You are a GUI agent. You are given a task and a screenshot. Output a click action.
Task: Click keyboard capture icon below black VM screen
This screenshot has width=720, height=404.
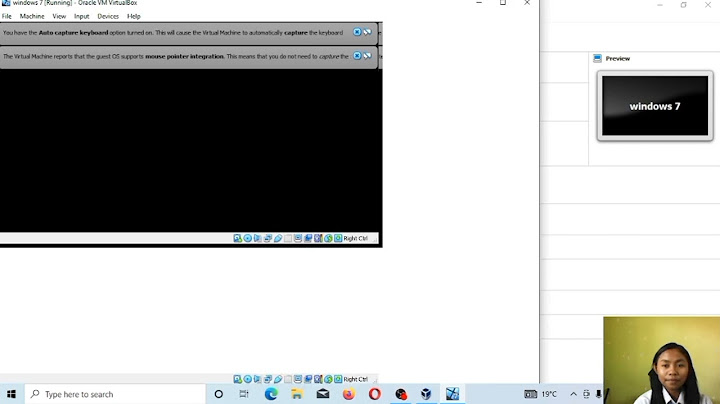[x=338, y=238]
